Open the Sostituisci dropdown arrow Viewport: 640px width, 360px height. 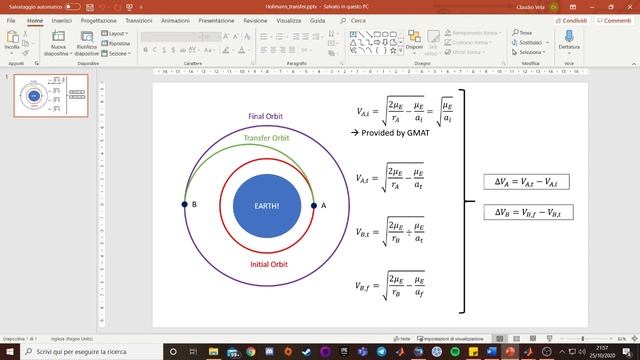coord(548,42)
